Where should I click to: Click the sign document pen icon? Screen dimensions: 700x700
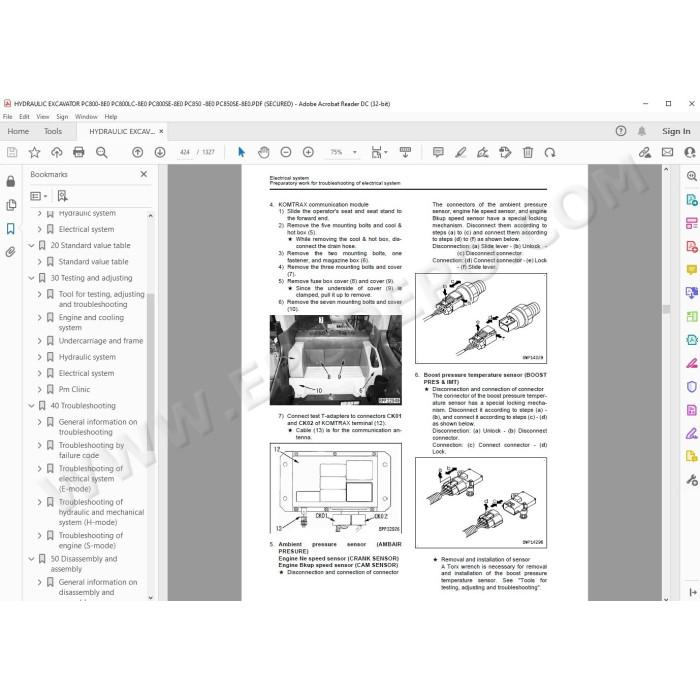[x=483, y=153]
